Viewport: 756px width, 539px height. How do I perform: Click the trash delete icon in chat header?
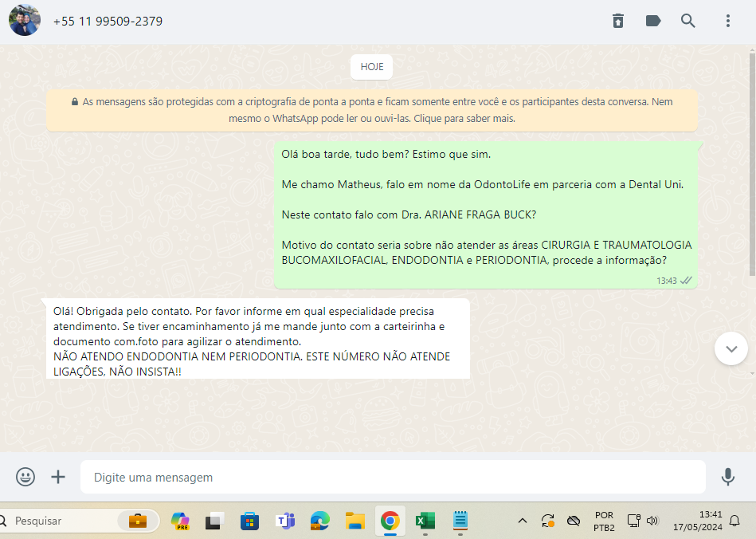tap(618, 21)
